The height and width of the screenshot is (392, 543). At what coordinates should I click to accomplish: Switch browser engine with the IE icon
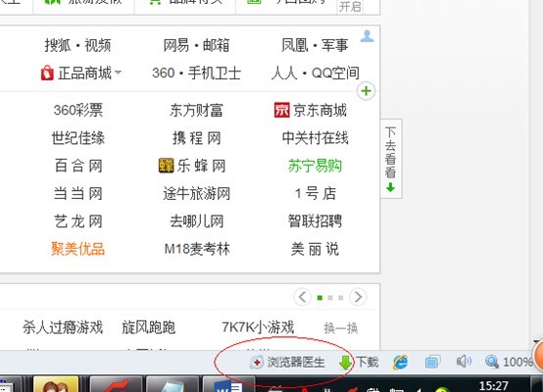(x=400, y=363)
